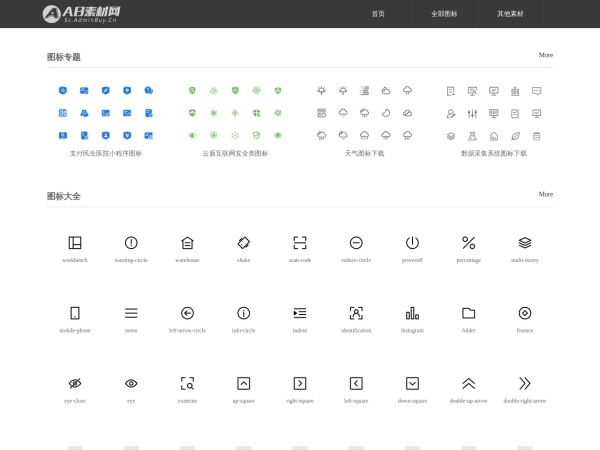Click More beside 图标大全
600x450 pixels.
click(x=546, y=194)
